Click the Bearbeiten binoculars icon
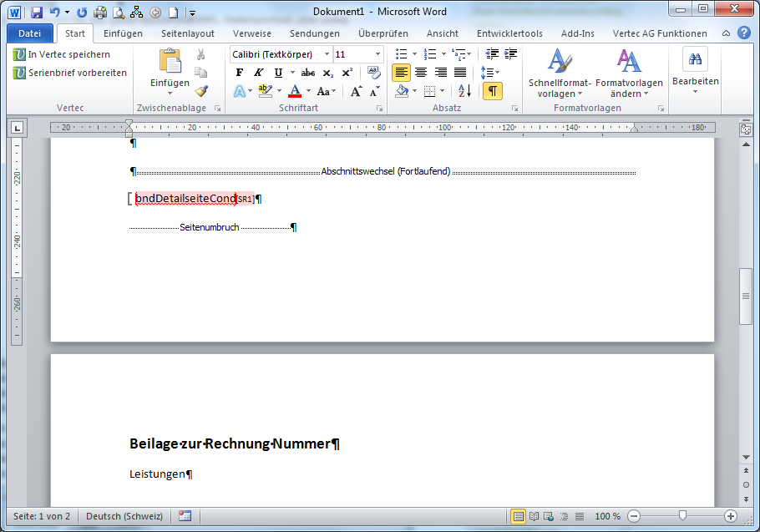The height and width of the screenshot is (532, 760). point(695,60)
